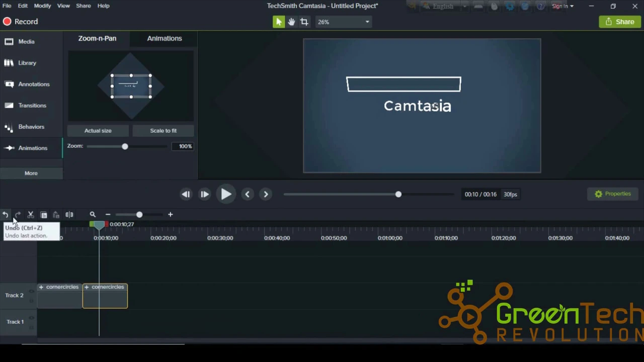
Task: Go to previous marker arrow
Action: click(x=247, y=194)
